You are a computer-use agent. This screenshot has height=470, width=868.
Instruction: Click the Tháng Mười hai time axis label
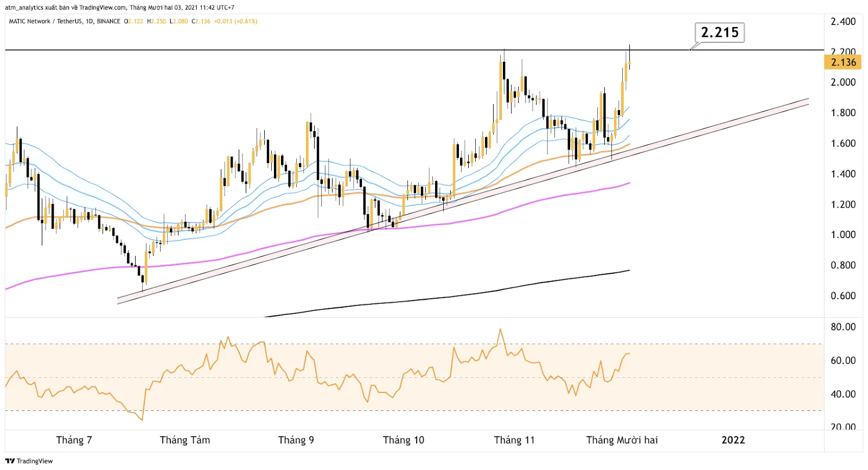622,440
